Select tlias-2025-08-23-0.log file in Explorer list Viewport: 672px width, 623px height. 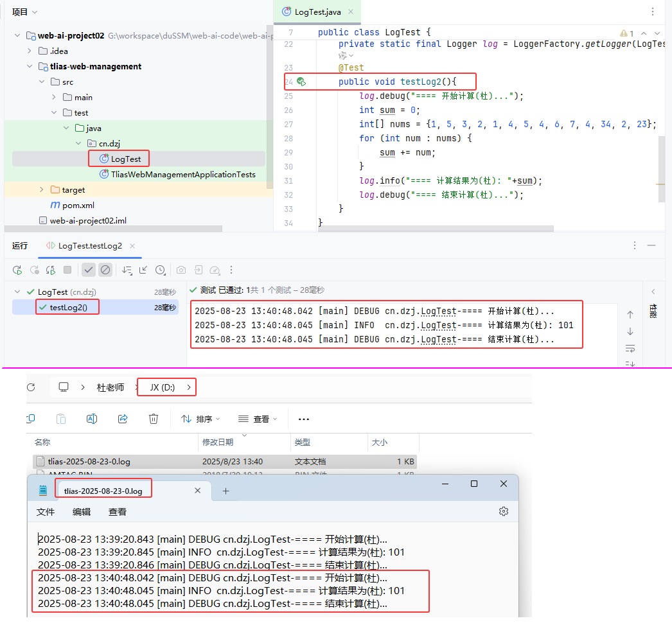click(89, 461)
